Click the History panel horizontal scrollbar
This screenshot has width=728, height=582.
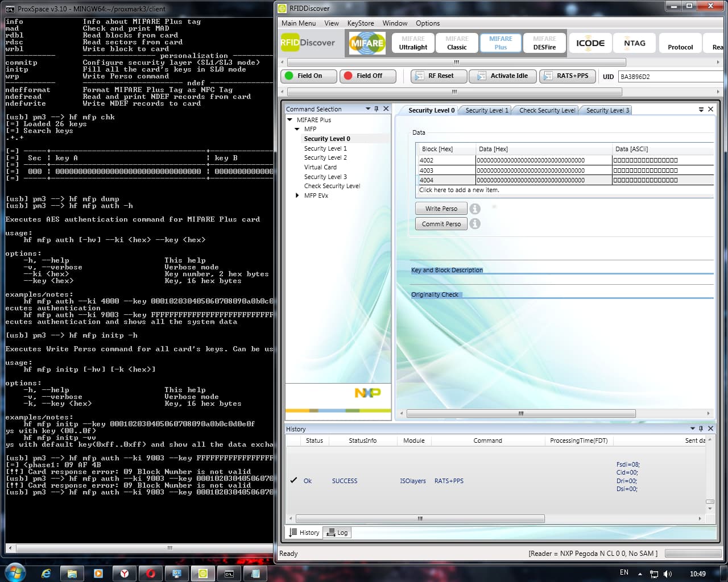pos(420,518)
